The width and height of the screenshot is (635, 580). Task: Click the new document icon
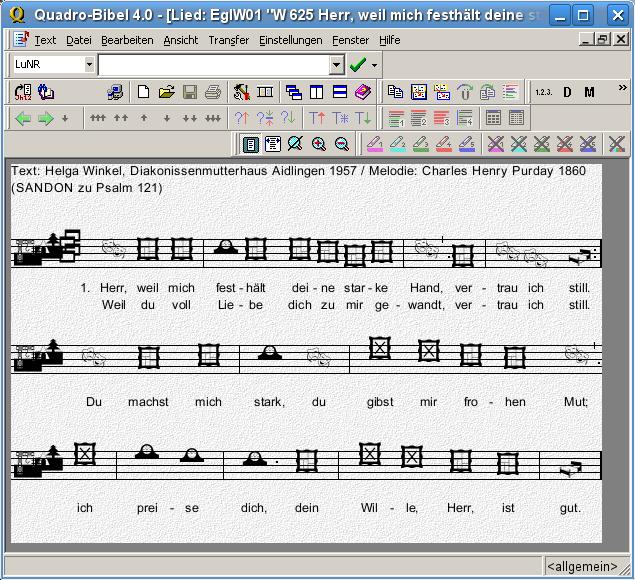coord(143,92)
